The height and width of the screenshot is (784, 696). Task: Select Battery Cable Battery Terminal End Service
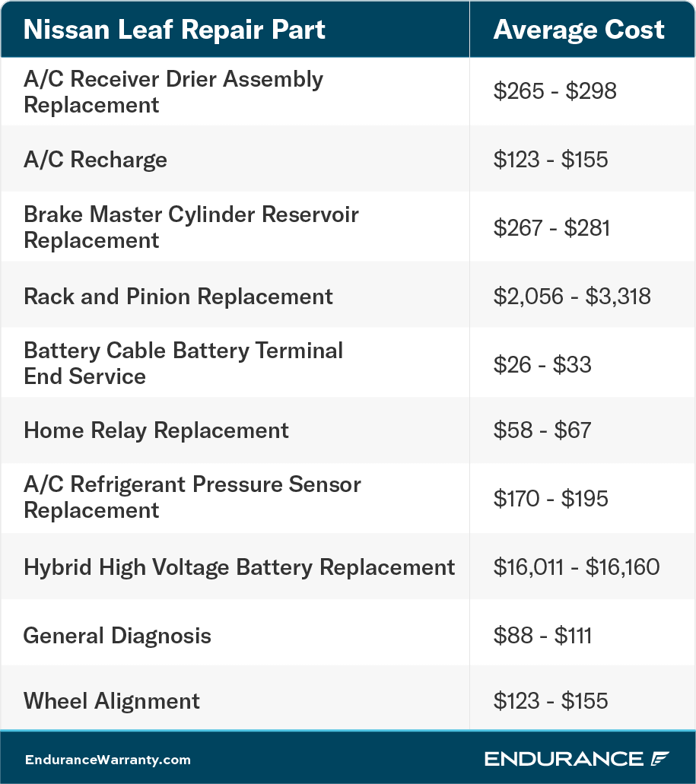(183, 363)
